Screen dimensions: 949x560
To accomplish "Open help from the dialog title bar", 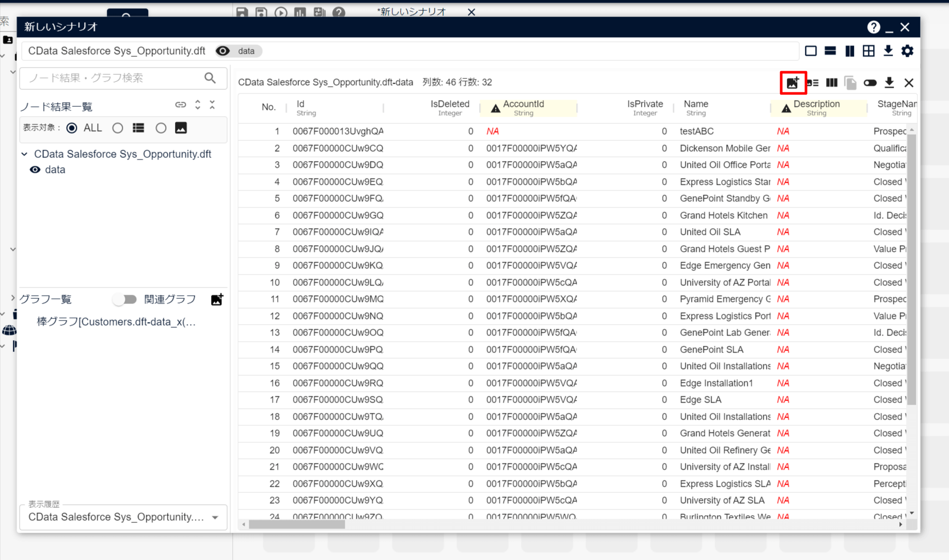I will pos(873,27).
